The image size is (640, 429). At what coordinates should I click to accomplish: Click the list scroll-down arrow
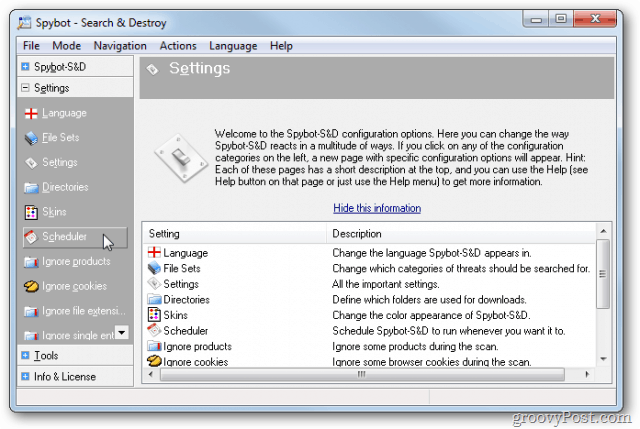603,359
